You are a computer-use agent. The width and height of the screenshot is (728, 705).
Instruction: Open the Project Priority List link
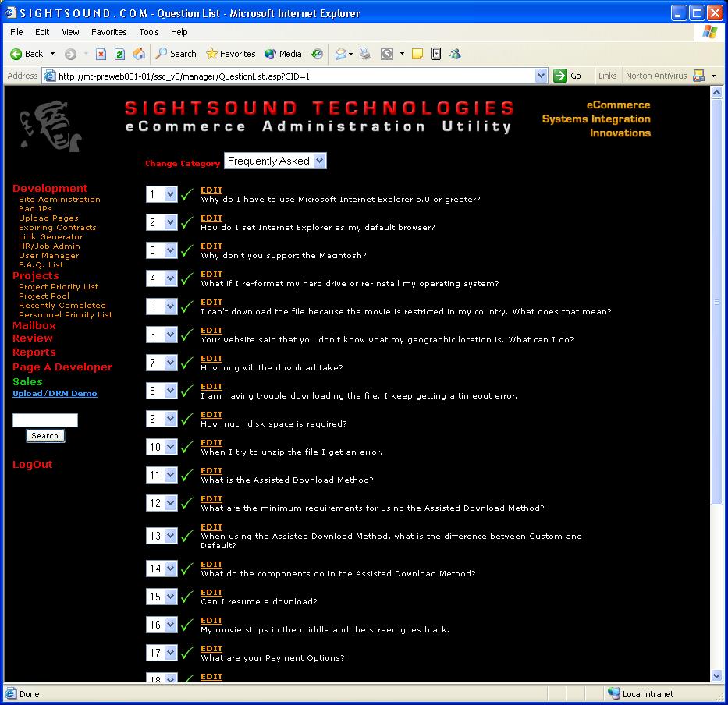click(59, 286)
